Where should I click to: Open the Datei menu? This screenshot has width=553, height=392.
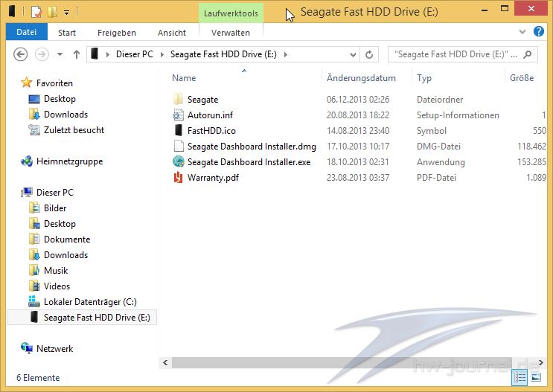coord(26,33)
